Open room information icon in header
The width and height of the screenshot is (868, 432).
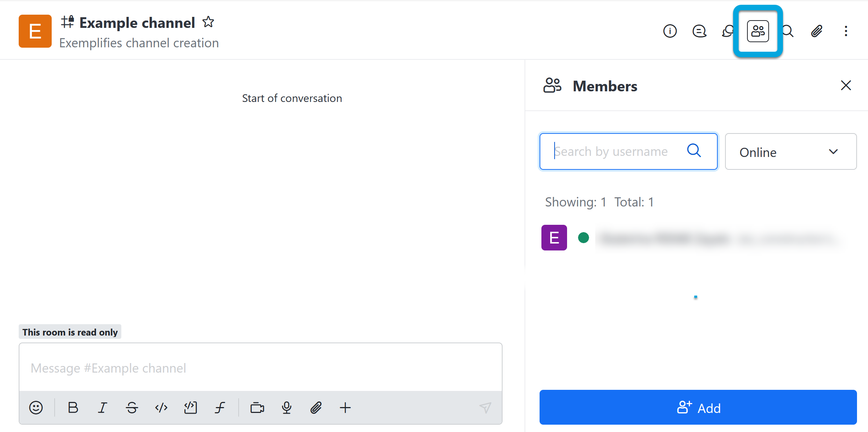pos(670,31)
